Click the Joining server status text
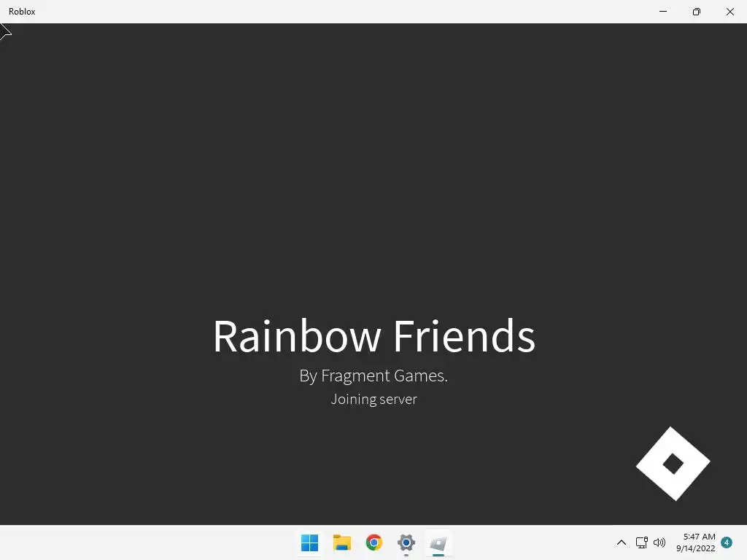This screenshot has width=747, height=560. tap(374, 399)
